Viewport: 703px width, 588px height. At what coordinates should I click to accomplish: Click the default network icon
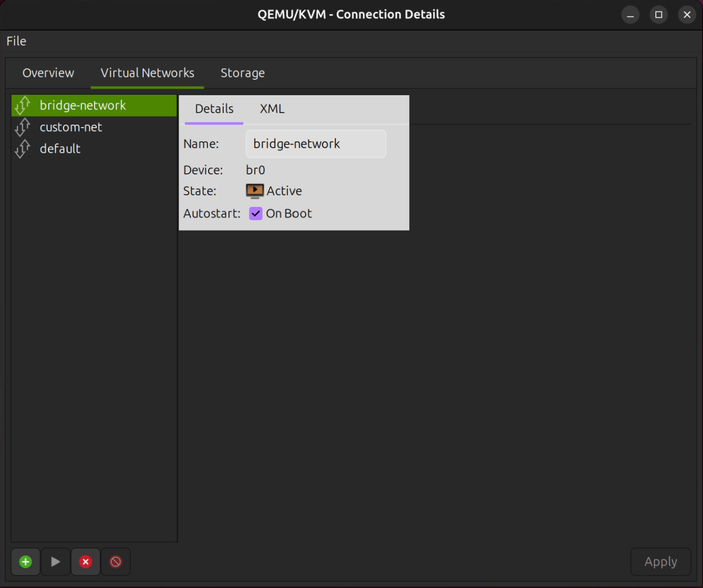[x=22, y=148]
